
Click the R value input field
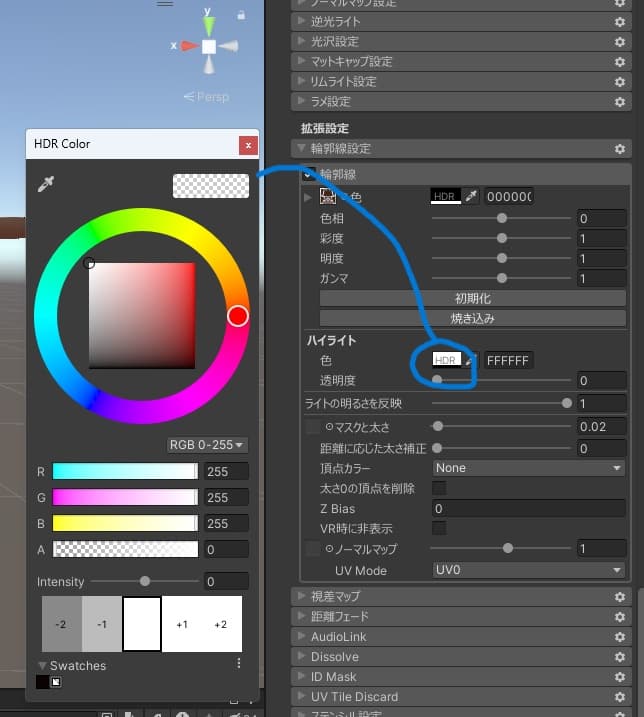pos(226,471)
